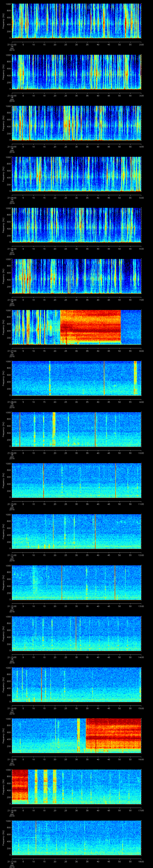This screenshot has height=868, width=153.
Task: Click the spectrogram panel starting at 21:06:00
Action: 76,276
